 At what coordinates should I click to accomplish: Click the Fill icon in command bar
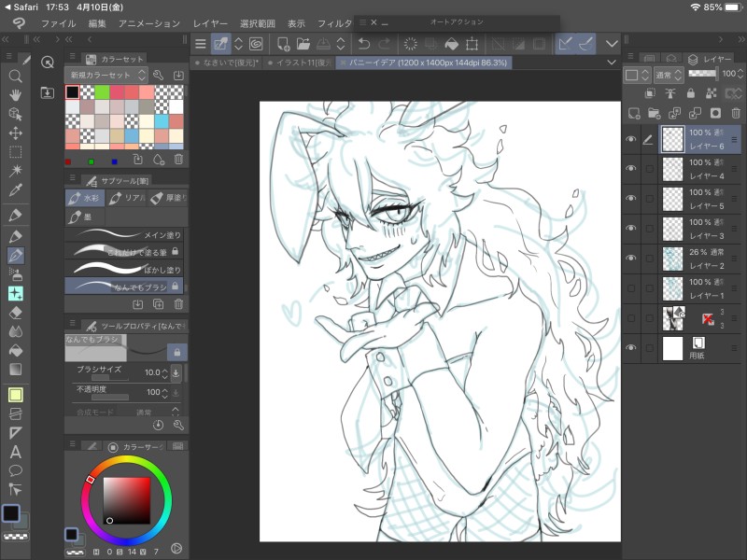click(x=451, y=44)
